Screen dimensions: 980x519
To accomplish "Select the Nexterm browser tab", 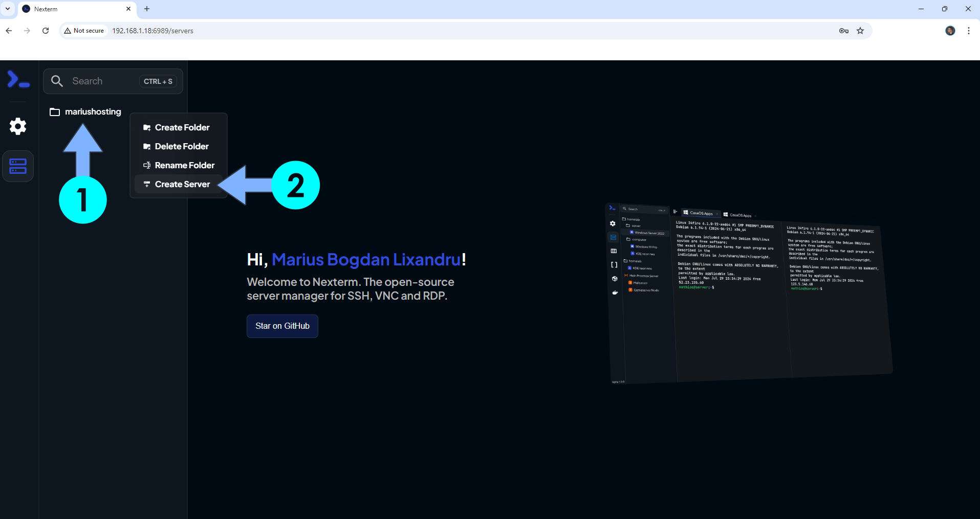I will pos(77,9).
